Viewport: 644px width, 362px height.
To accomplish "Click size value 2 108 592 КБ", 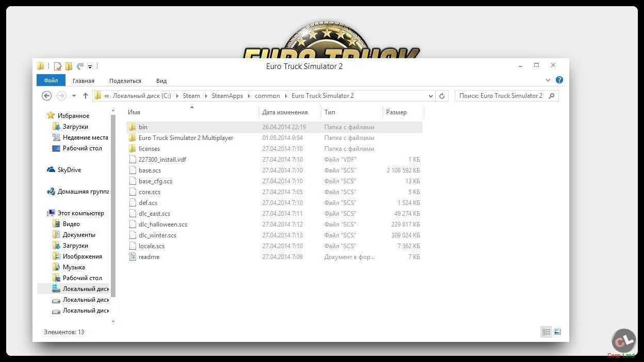I will [403, 170].
